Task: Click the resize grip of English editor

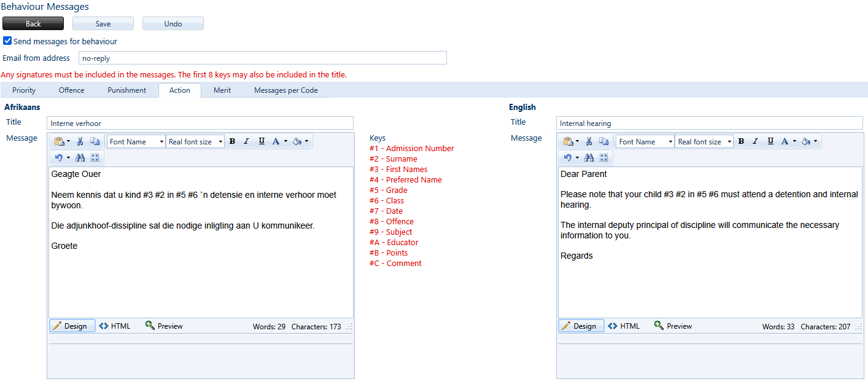Action: pos(859,327)
